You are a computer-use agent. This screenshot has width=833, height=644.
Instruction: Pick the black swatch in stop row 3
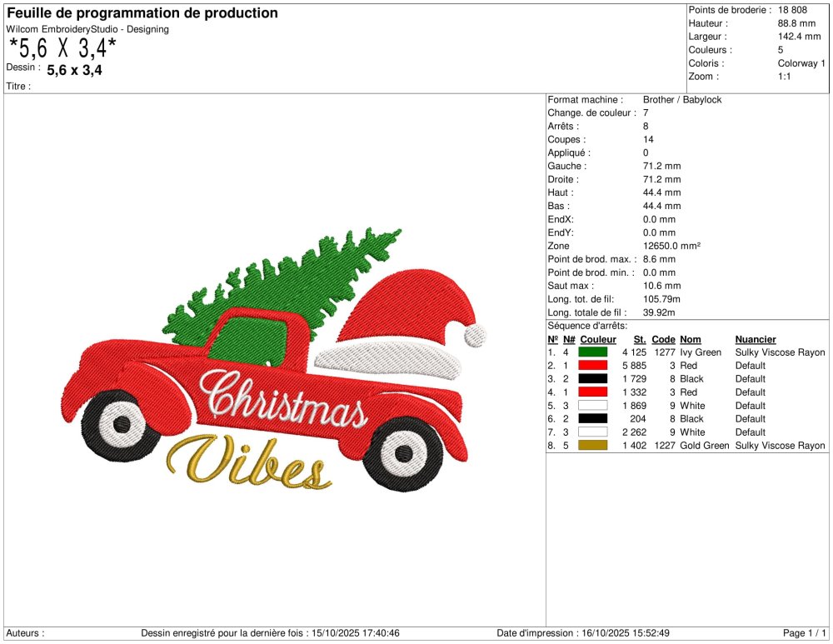coord(593,379)
